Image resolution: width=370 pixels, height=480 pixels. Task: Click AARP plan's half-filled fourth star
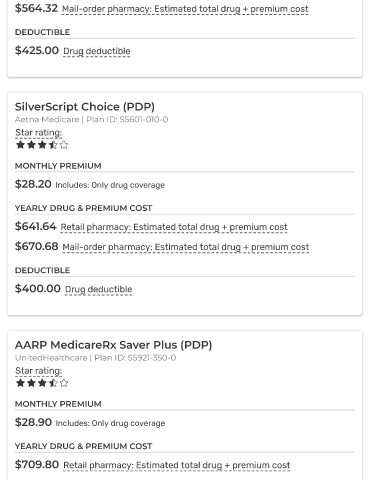(53, 383)
